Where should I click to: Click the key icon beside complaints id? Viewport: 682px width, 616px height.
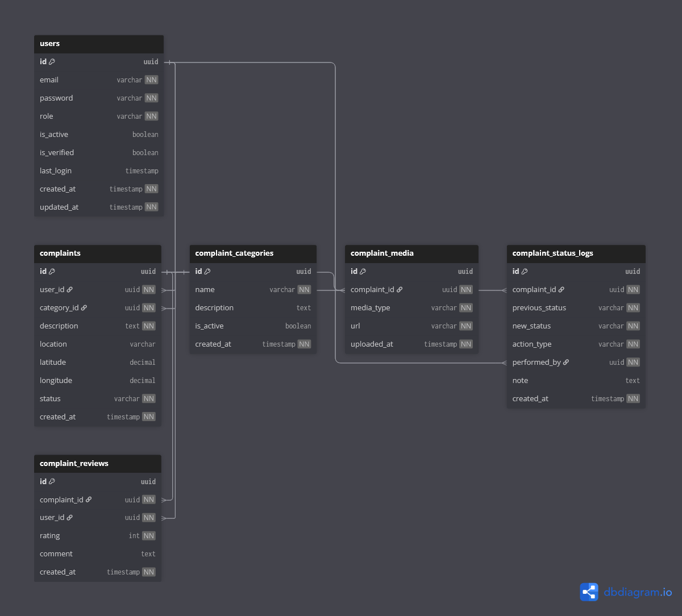(52, 272)
